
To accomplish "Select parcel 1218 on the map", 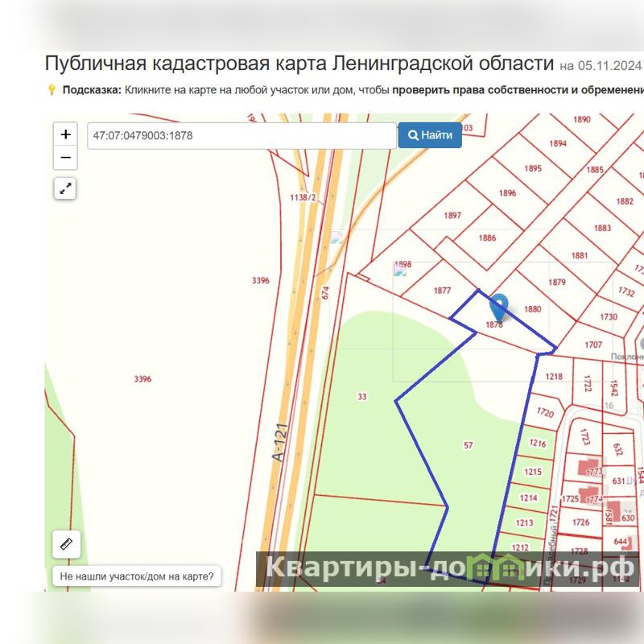I will point(554,376).
